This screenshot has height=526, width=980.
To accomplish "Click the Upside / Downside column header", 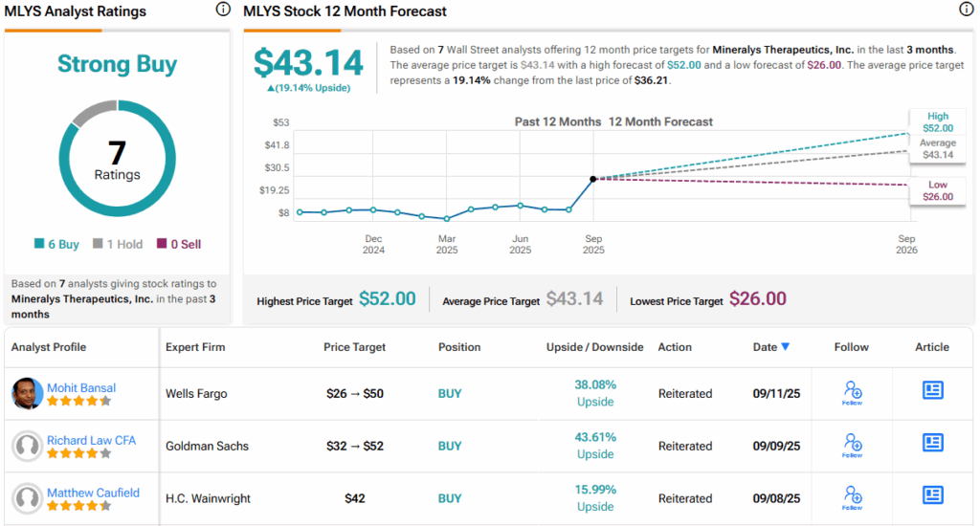I will tap(594, 347).
